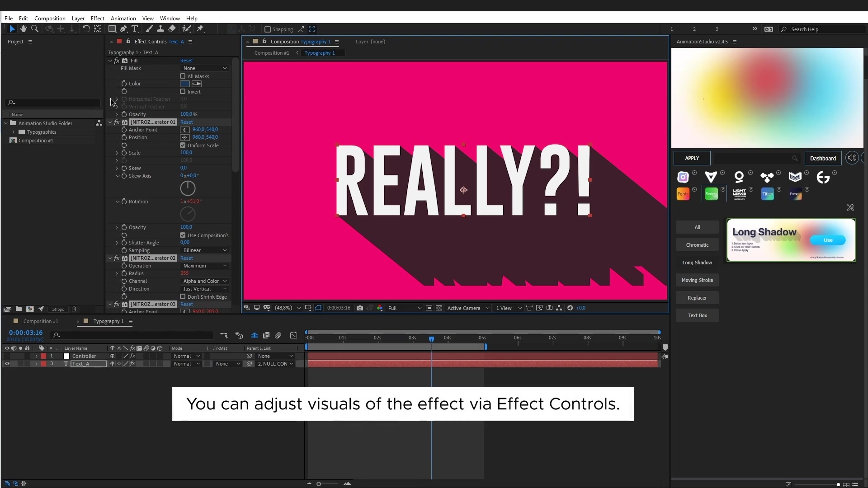Toggle the Invert checkbox

click(183, 91)
